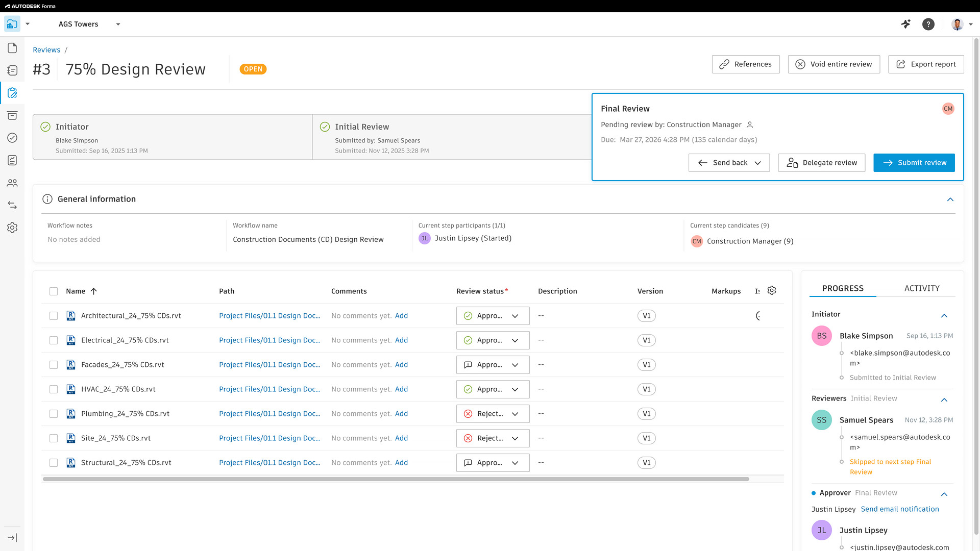Open review status dropdown for Site file

493,438
